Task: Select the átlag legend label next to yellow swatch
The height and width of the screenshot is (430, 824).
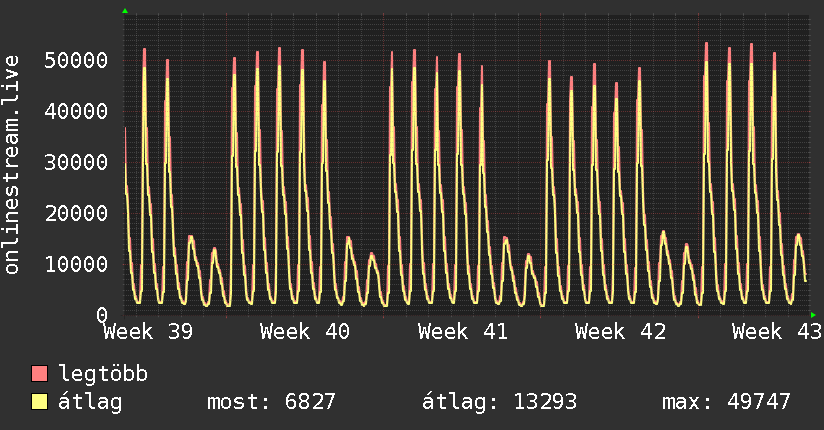Action: [x=90, y=402]
